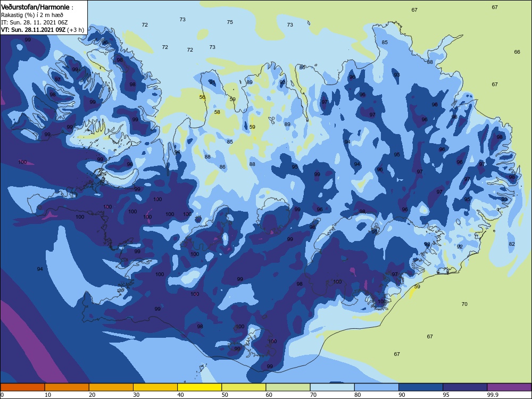Select the '91' humidity value on the map

(212, 82)
